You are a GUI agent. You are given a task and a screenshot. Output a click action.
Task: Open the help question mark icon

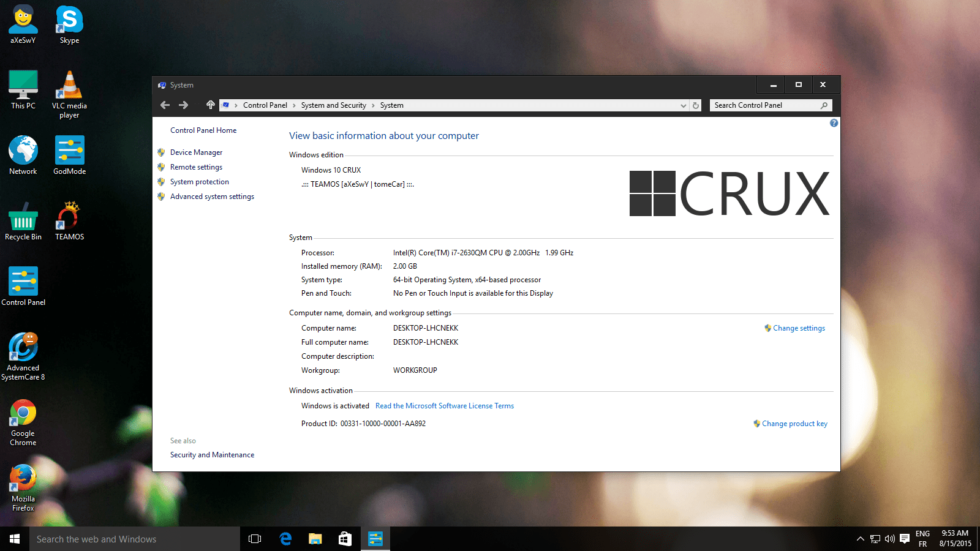coord(834,123)
